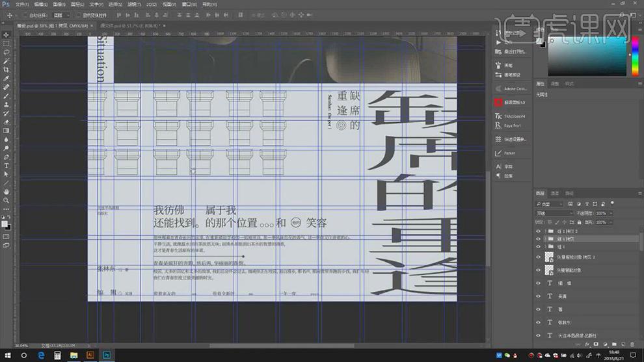644x362 pixels.
Task: Open the 滤镜 menu
Action: click(133, 5)
